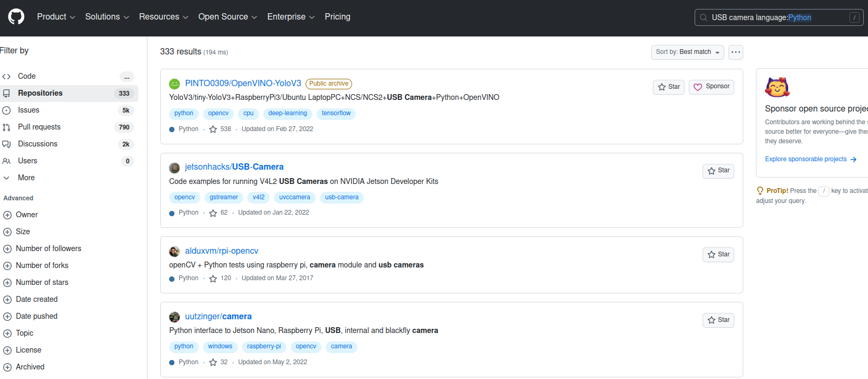Open the three-dot options menu beside Sort
The height and width of the screenshot is (379, 868).
[736, 52]
